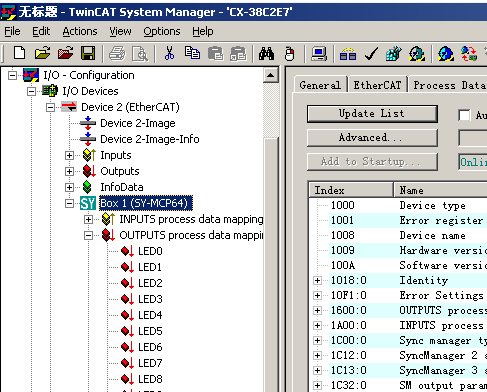Click the I/O Devices chip icon
This screenshot has height=392, width=487.
click(x=50, y=91)
